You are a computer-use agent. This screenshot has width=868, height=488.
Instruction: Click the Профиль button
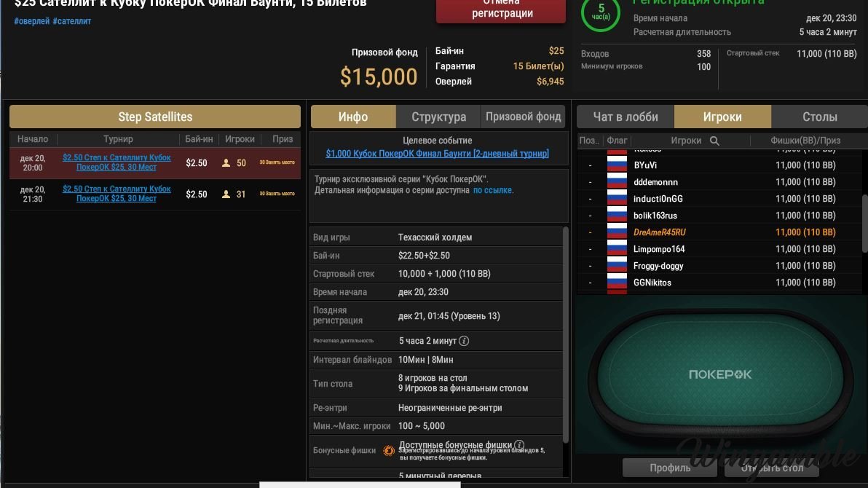pyautogui.click(x=670, y=468)
